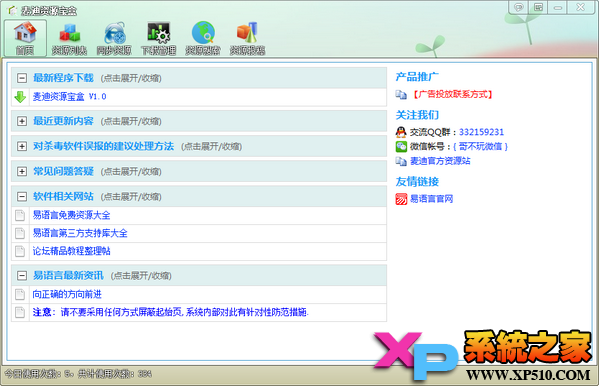Click the green WeChat icon
Viewport: 599px width, 386px height.
pyautogui.click(x=401, y=146)
